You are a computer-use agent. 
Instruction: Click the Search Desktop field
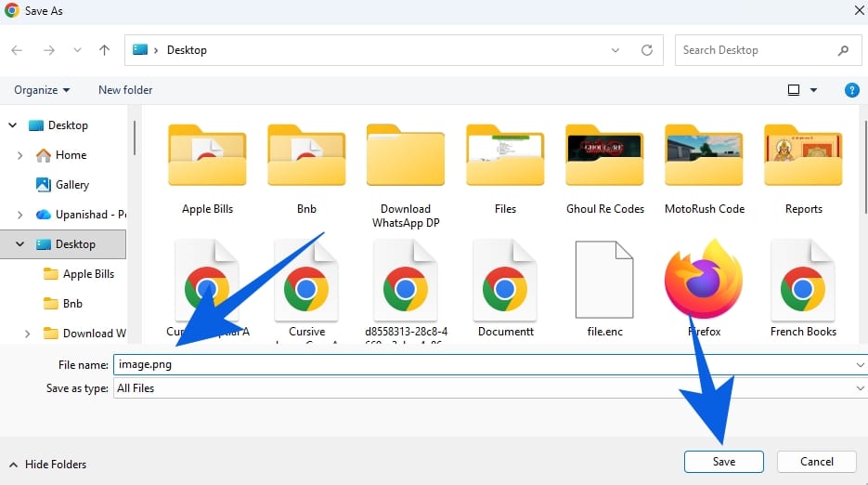click(768, 50)
